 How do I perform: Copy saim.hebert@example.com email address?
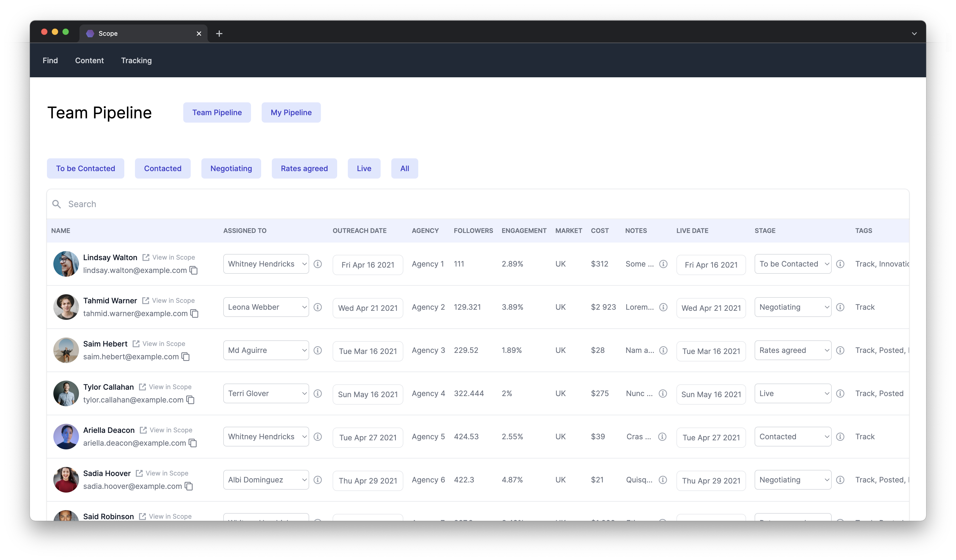[185, 357]
